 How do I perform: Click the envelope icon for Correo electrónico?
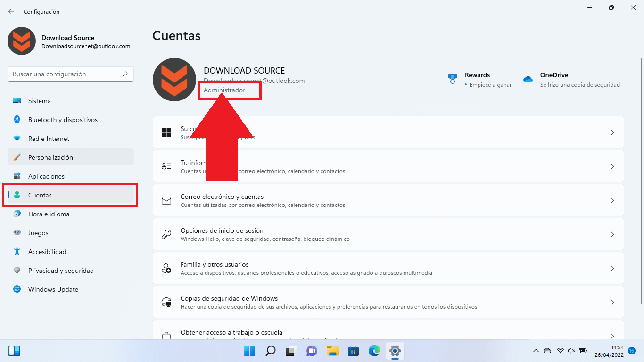pos(166,200)
